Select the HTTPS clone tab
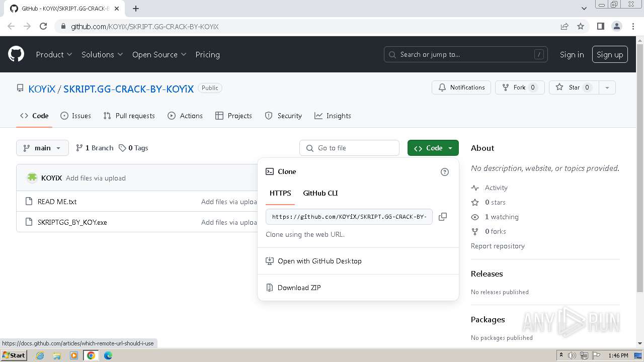 pos(280,193)
